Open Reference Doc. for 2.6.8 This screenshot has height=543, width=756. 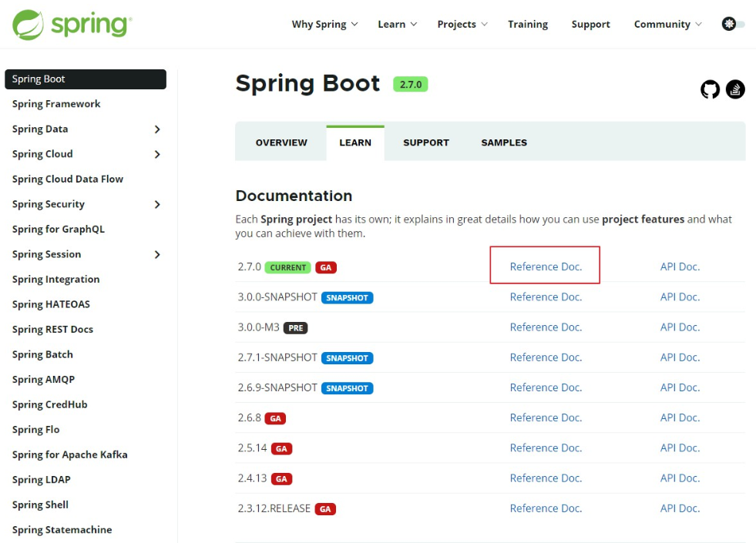click(x=546, y=417)
